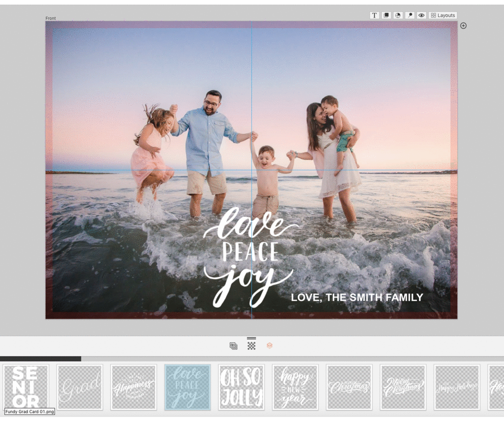This screenshot has width=504, height=422.
Task: Switch to the images stack tab icon
Action: click(234, 346)
